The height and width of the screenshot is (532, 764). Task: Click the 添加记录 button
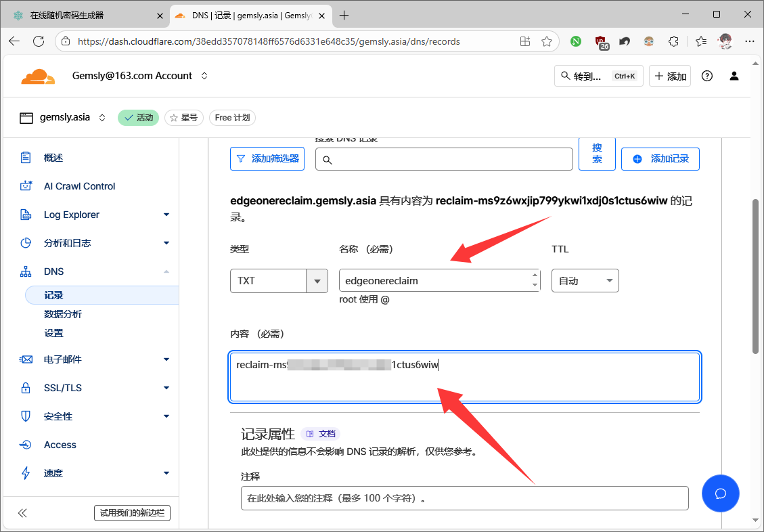660,159
